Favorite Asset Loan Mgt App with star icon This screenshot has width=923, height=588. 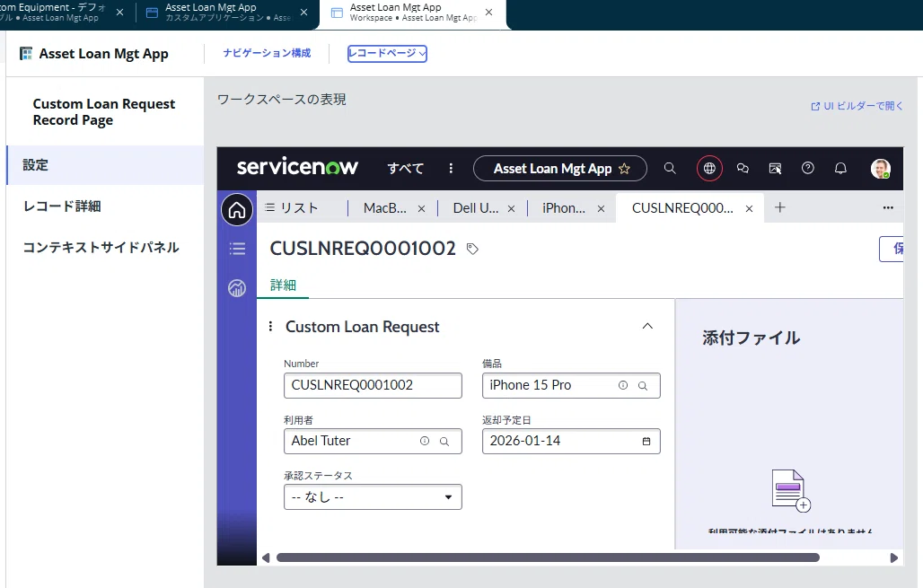pos(625,169)
